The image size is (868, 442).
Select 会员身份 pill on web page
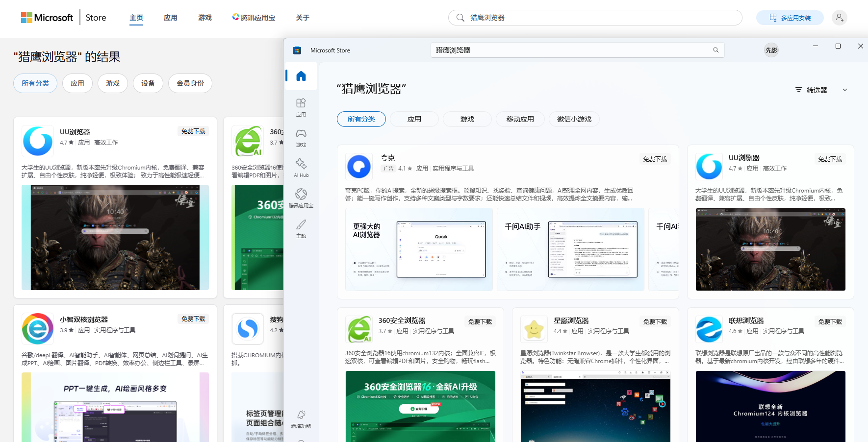[x=190, y=83]
